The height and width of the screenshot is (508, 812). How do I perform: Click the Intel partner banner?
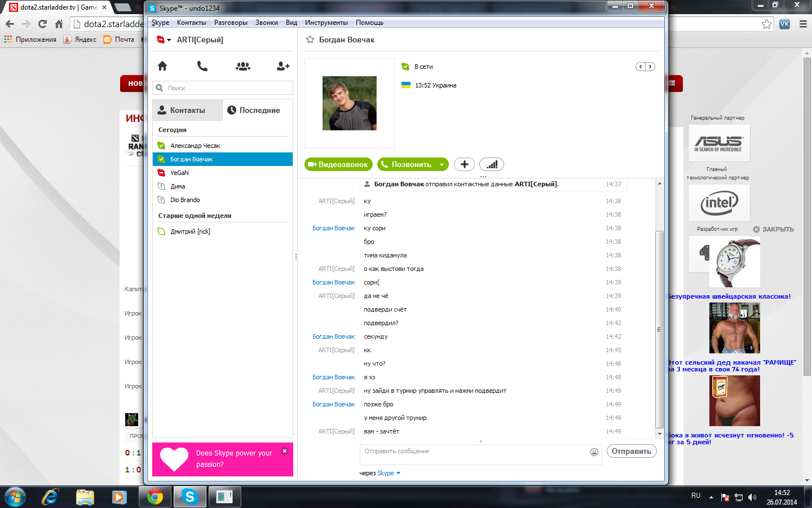pyautogui.click(x=719, y=203)
